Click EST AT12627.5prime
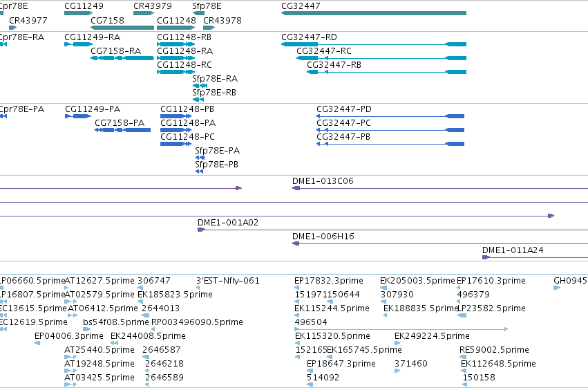The image size is (588, 388). point(66,288)
